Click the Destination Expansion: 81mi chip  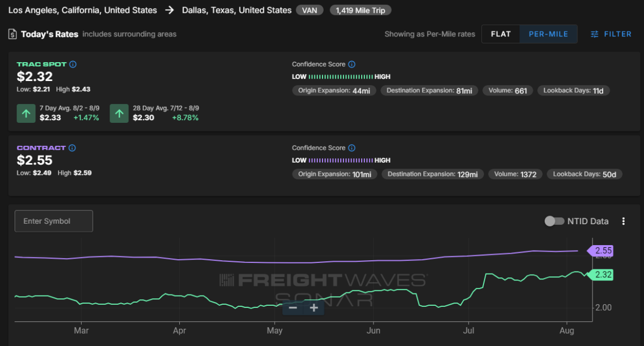point(429,91)
